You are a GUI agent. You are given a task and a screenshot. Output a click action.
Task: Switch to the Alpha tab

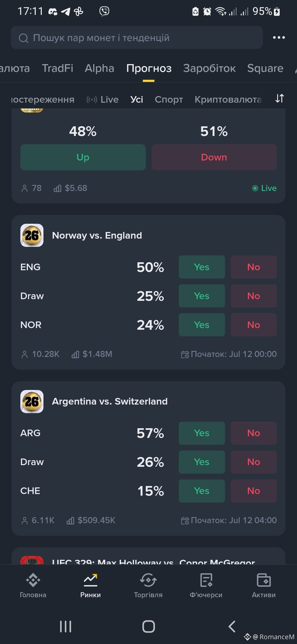[99, 68]
